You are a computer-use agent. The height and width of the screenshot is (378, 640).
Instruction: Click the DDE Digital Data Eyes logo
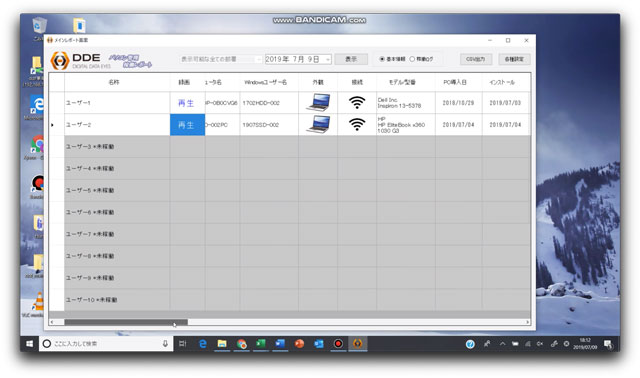point(80,60)
